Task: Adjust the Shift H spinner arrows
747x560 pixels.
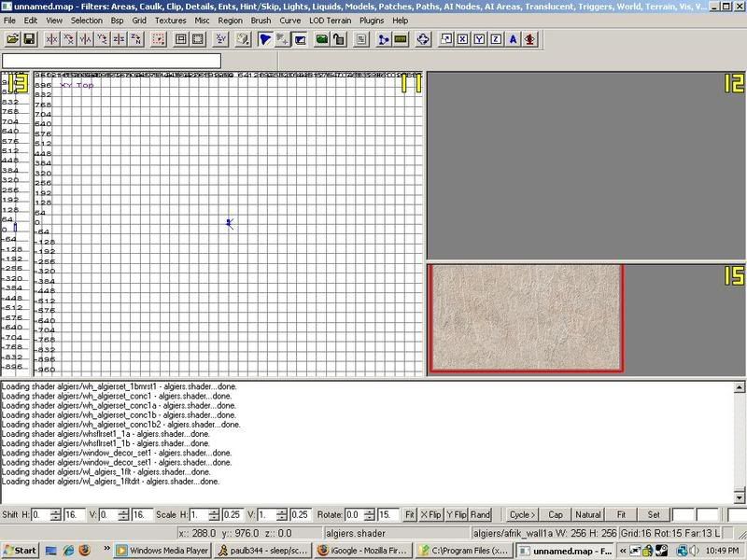Action: [x=55, y=514]
